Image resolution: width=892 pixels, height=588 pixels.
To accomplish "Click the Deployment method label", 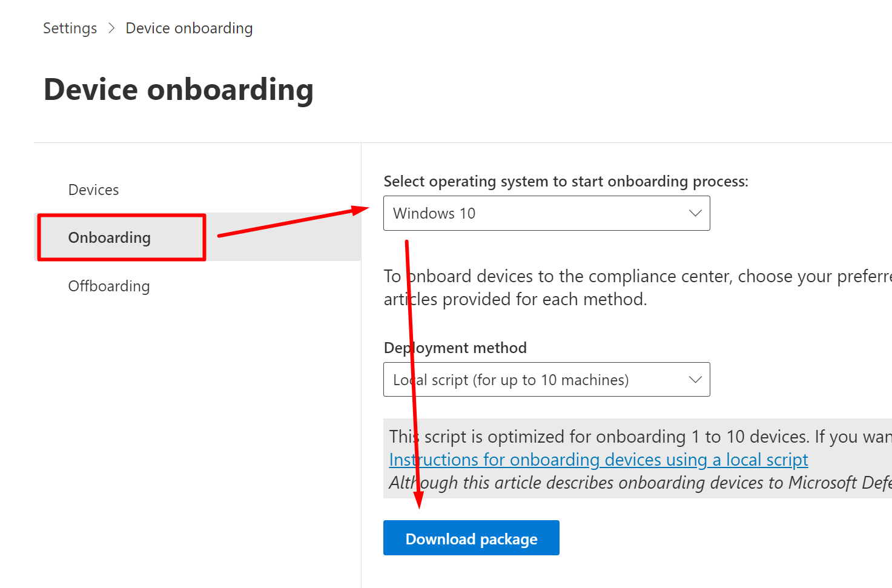I will (455, 348).
